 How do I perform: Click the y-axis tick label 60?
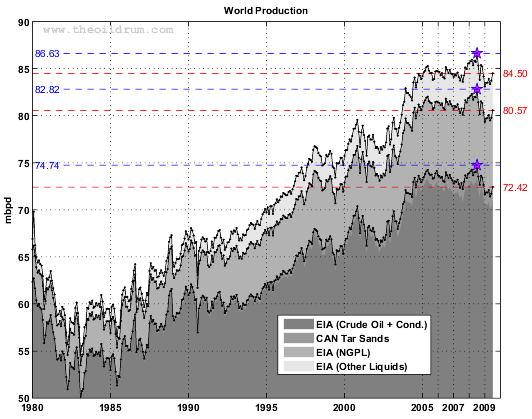(24, 304)
